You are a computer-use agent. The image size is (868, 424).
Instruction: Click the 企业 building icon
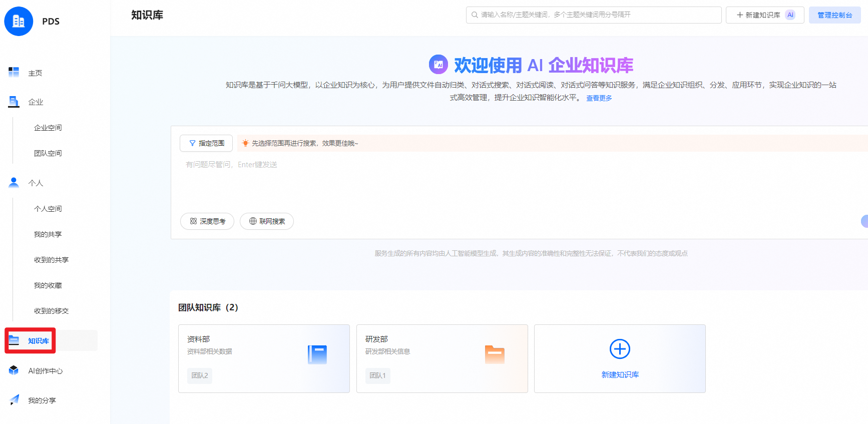tap(14, 102)
